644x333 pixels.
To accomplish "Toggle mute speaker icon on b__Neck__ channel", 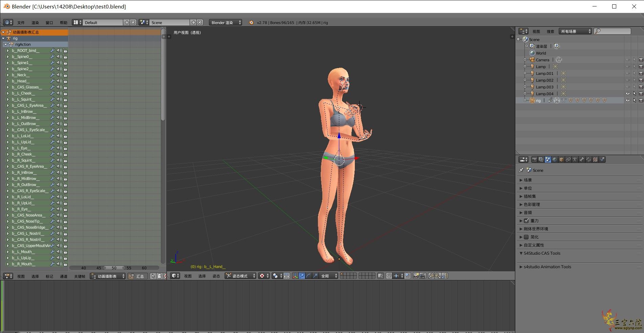I will coord(59,75).
